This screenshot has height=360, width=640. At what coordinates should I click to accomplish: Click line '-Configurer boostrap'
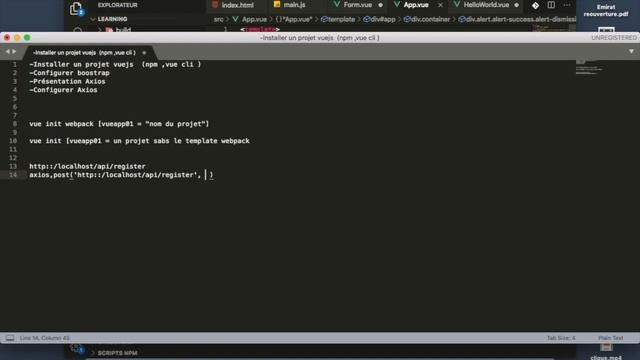point(69,73)
